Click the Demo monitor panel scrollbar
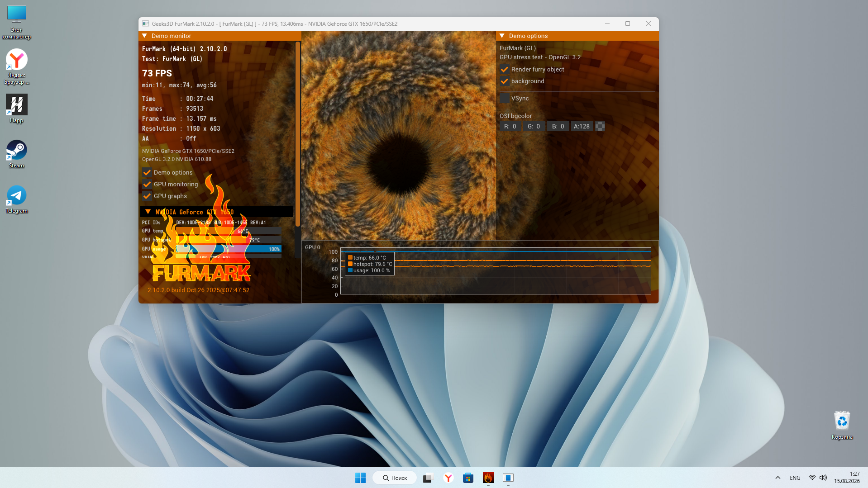Image resolution: width=868 pixels, height=488 pixels. click(x=298, y=134)
